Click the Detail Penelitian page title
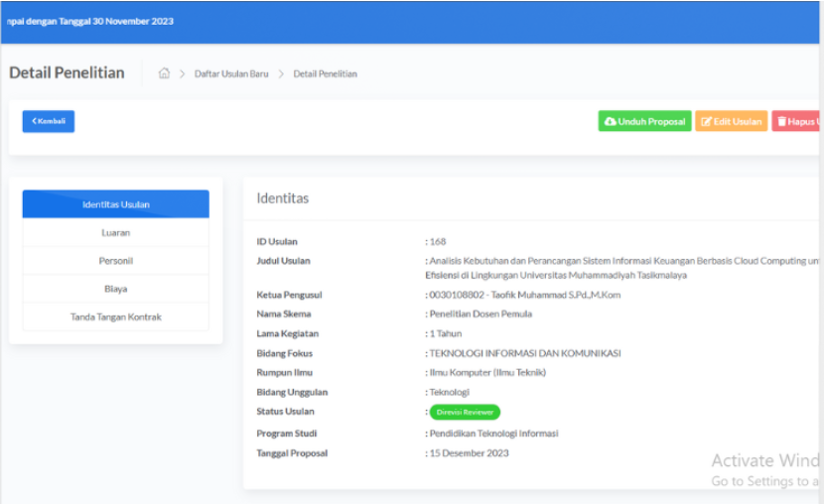This screenshot has height=504, width=824. (x=67, y=72)
